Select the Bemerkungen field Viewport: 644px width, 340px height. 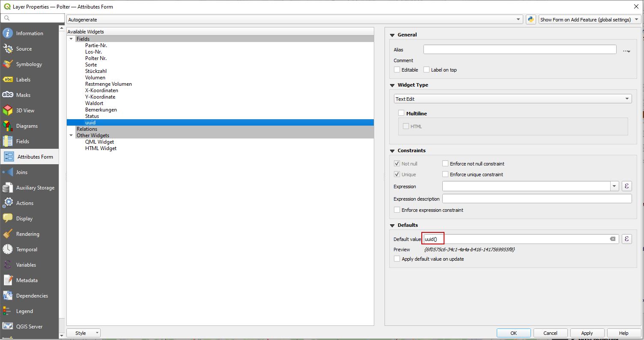pos(101,110)
